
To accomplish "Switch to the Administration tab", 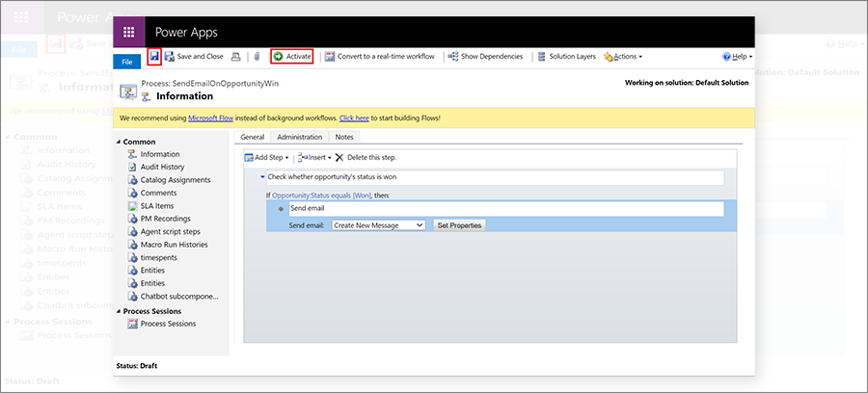I will [300, 137].
